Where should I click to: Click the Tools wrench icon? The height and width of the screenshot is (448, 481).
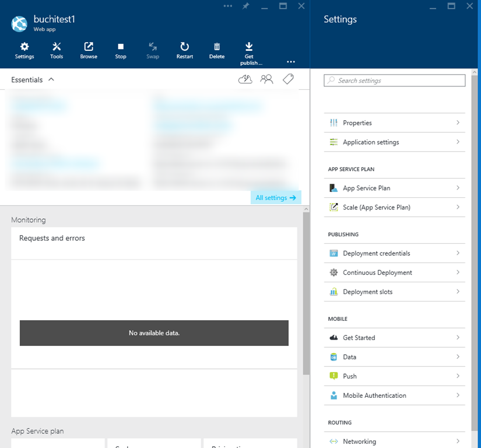(57, 50)
